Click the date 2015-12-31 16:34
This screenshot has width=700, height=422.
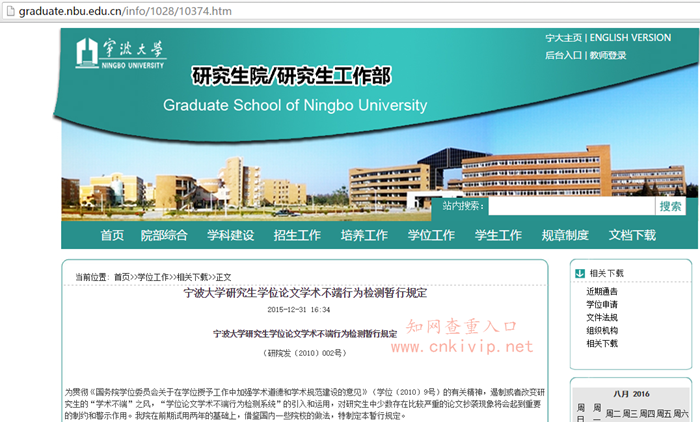299,310
